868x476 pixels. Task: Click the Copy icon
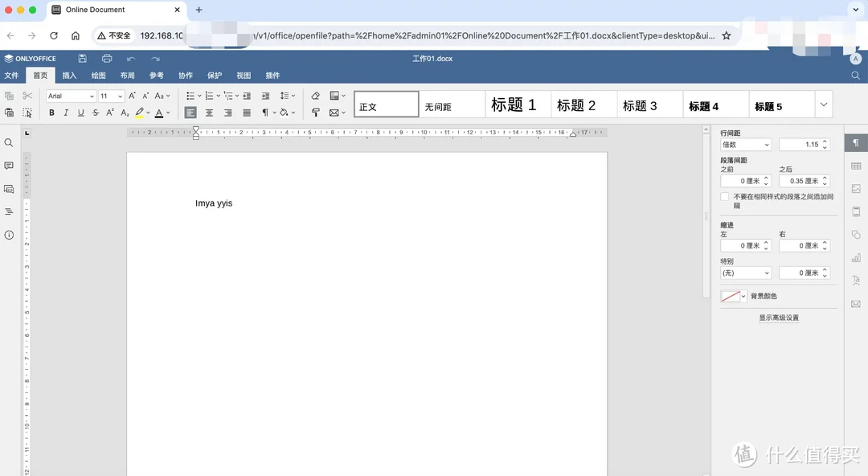coord(10,96)
